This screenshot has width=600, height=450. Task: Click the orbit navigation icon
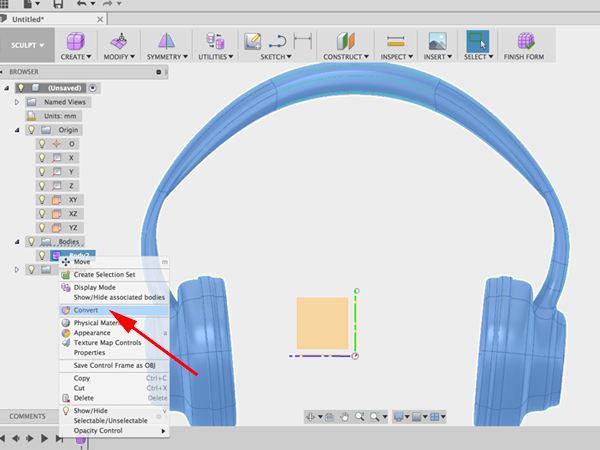(310, 417)
